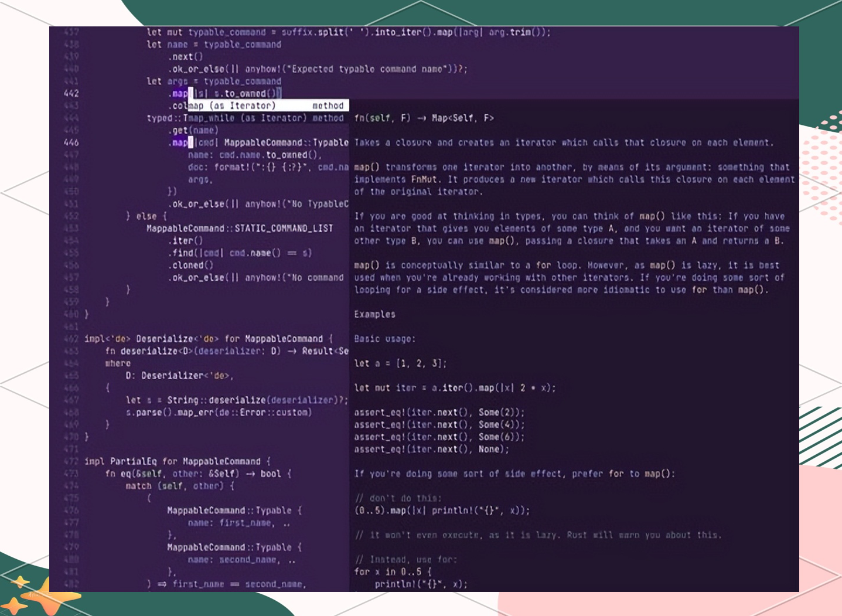Screen dimensions: 842x616
Task: Click the ".get(name)" method call line
Action: (x=193, y=130)
